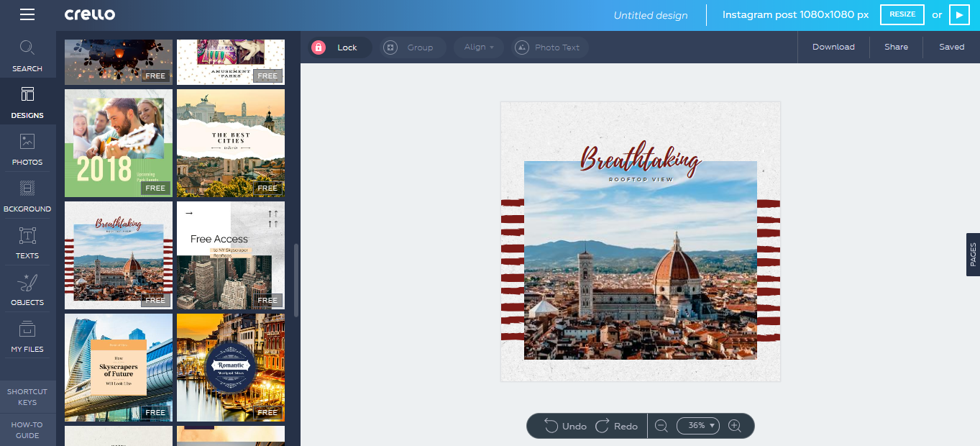Open the zoom level dropdown showing 36%
The width and height of the screenshot is (980, 446).
pyautogui.click(x=697, y=426)
